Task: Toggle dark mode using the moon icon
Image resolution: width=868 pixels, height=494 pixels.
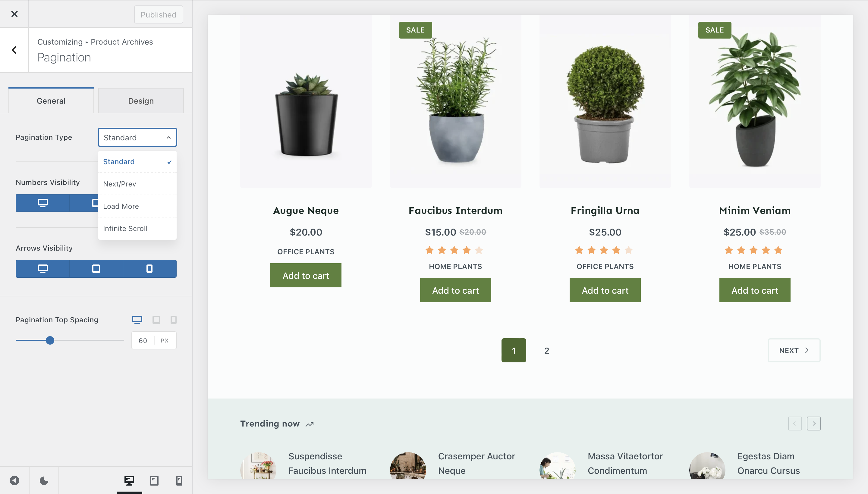Action: 44,480
